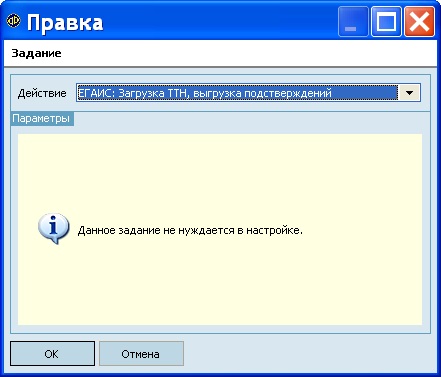The width and height of the screenshot is (441, 377).
Task: Click the application icon in title bar
Action: 13,21
